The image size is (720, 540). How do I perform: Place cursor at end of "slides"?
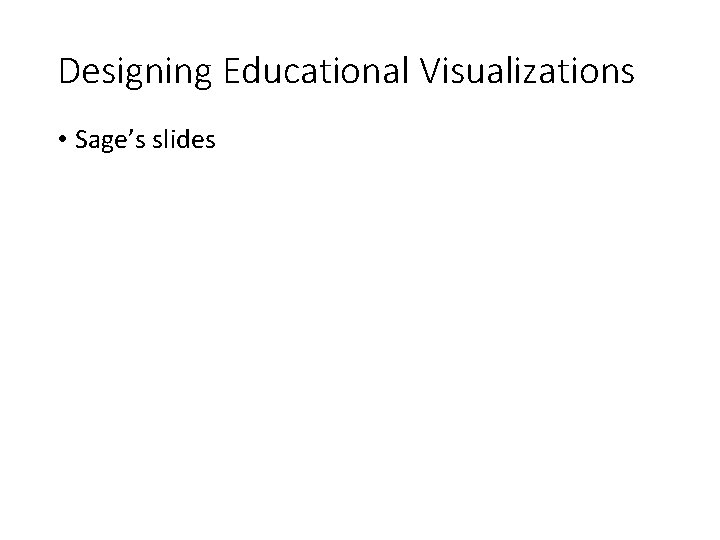[216, 142]
